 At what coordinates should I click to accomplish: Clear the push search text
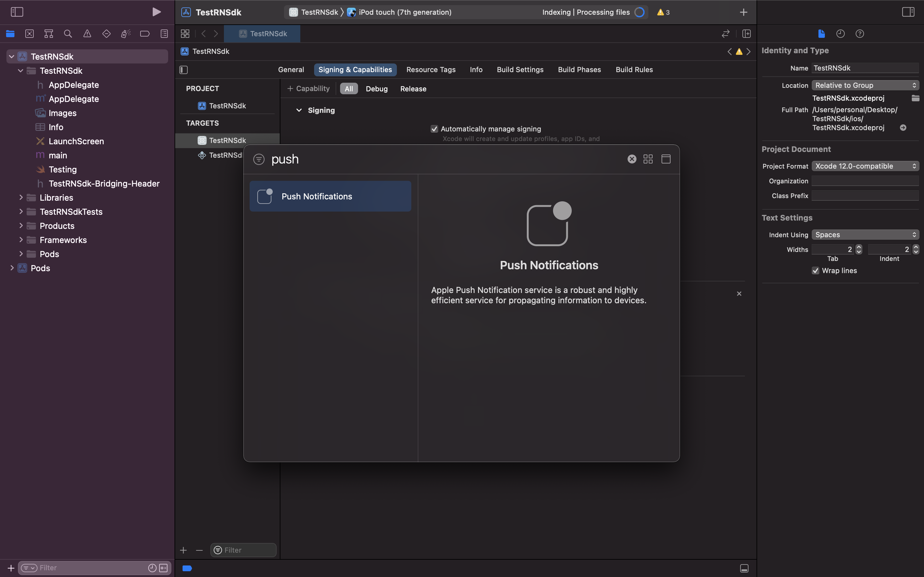[632, 159]
